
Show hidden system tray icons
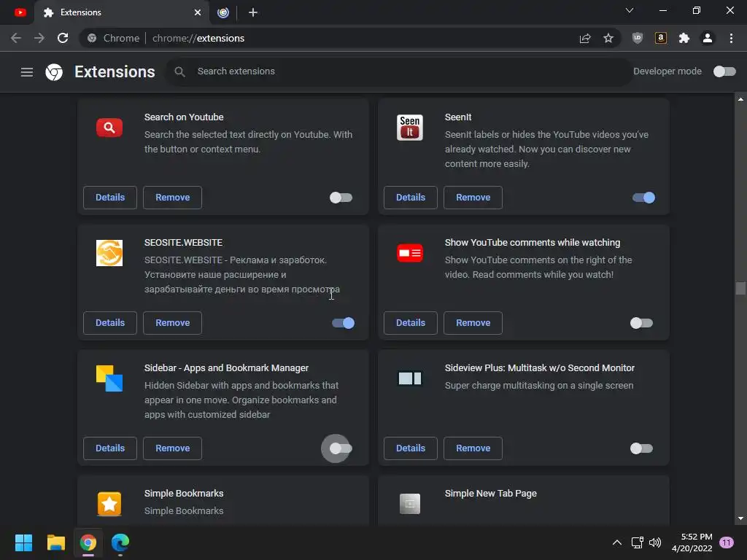click(x=616, y=542)
